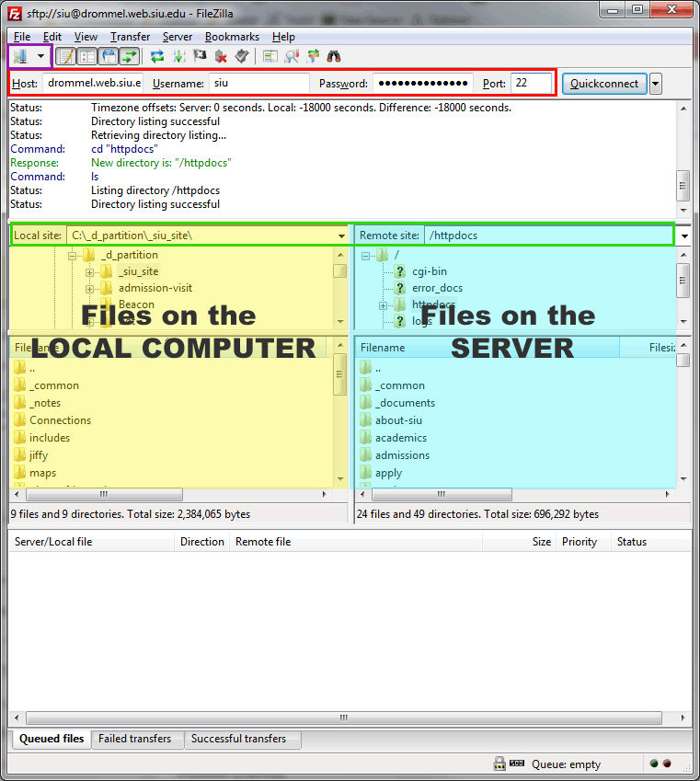
Task: Select the local includes folder
Action: point(41,438)
